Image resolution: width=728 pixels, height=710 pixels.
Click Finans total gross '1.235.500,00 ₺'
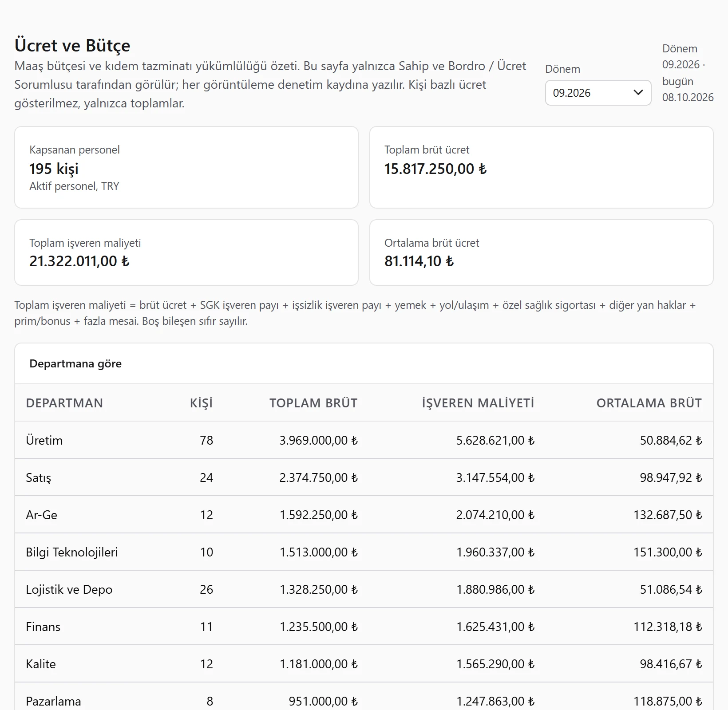pyautogui.click(x=319, y=627)
